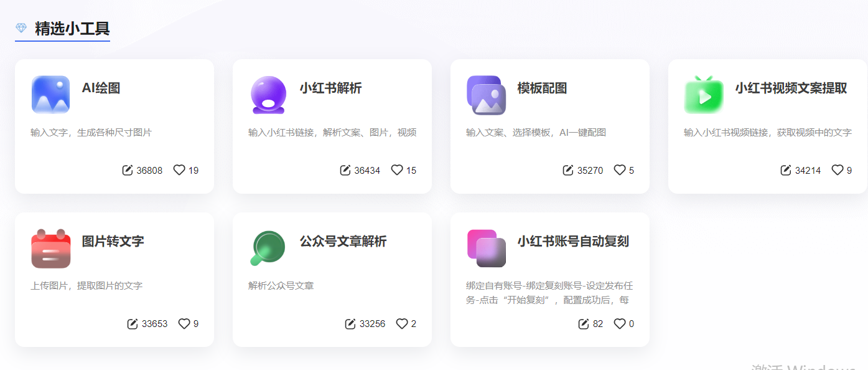The image size is (868, 370).
Task: Click the edit icon next to 35270
Action: tap(568, 170)
